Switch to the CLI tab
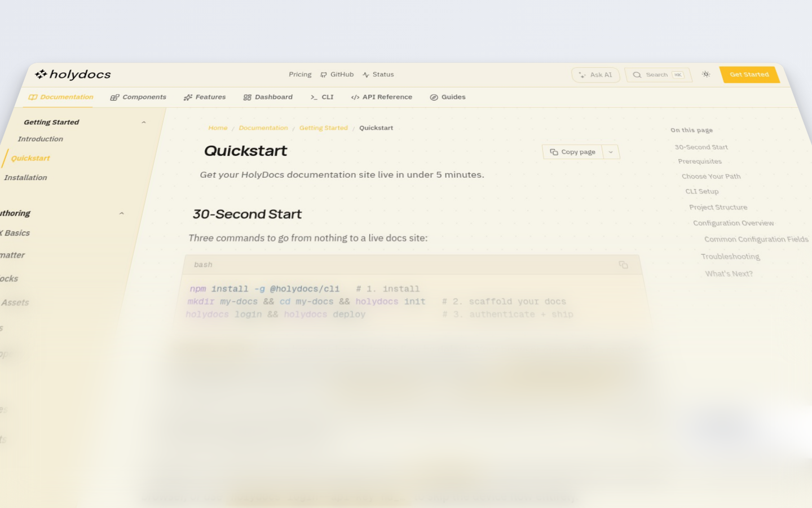812x508 pixels. point(322,97)
